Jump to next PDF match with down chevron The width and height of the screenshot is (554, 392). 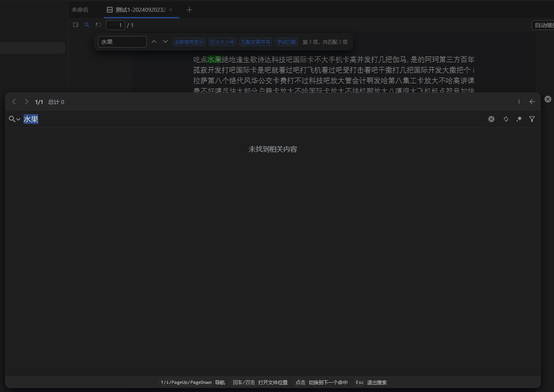click(x=165, y=41)
